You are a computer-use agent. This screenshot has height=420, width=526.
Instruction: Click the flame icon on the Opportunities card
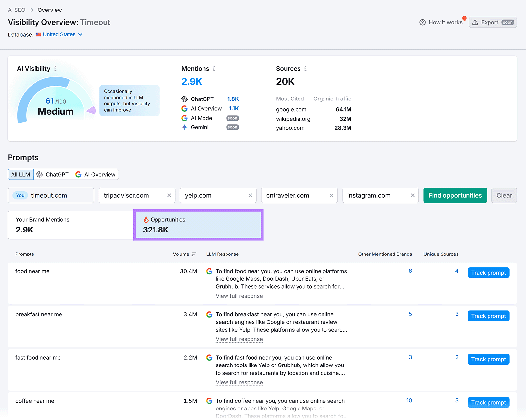[145, 219]
